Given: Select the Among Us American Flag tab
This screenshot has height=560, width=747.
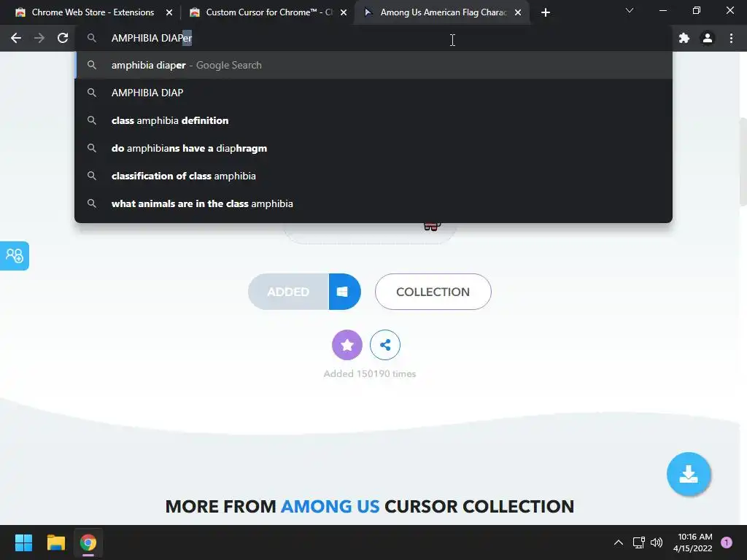Looking at the screenshot, I should point(443,12).
